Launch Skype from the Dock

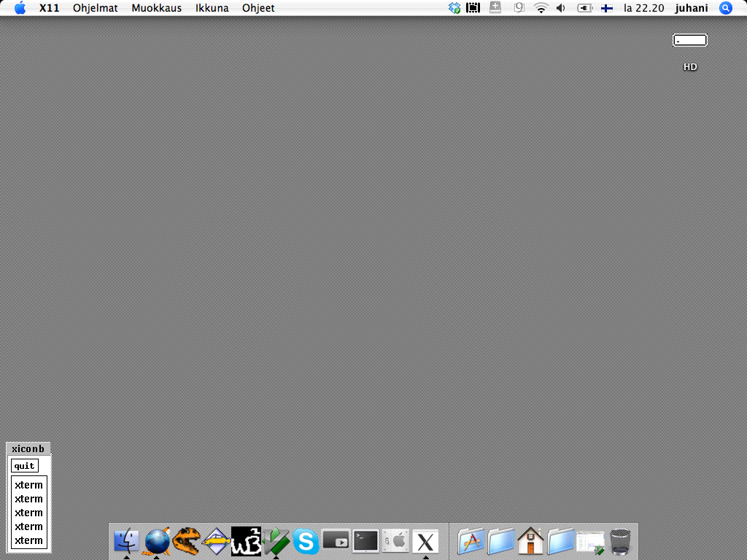(306, 542)
